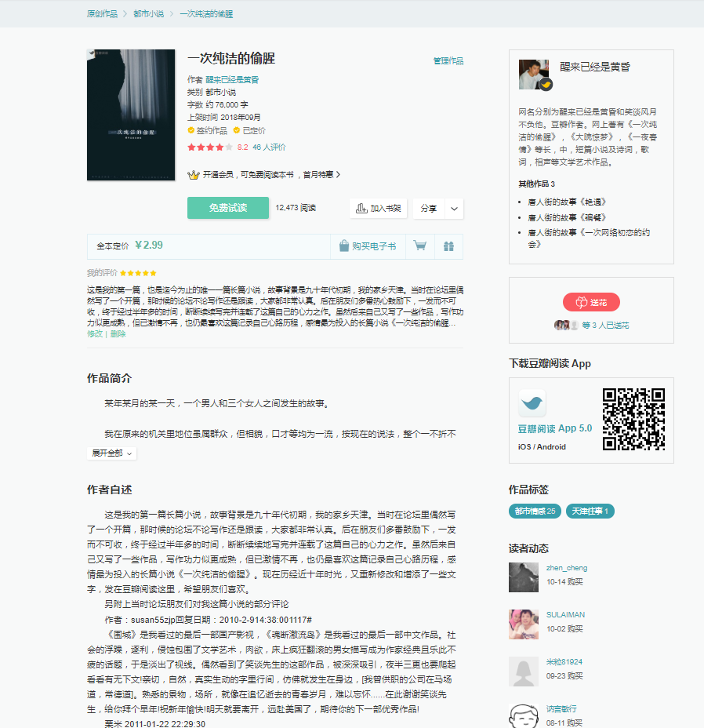Click my yellow star rating
Image resolution: width=704 pixels, height=728 pixels.
[138, 273]
